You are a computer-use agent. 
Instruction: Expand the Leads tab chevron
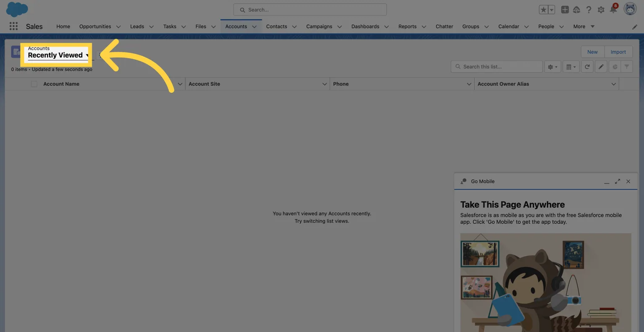(x=151, y=26)
